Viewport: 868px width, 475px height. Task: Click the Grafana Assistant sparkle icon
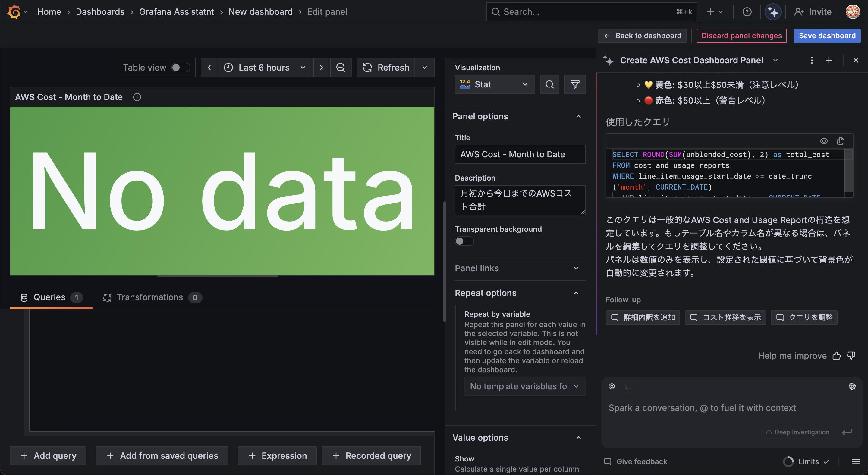coord(773,12)
